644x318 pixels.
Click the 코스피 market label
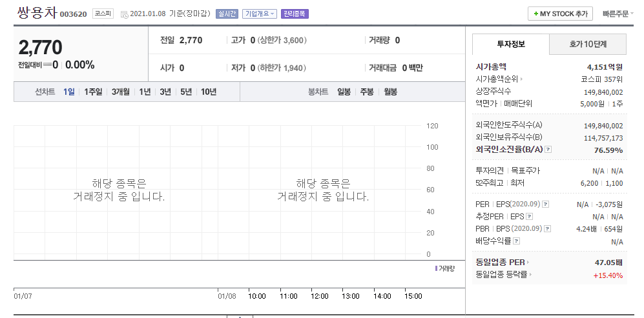click(x=103, y=14)
